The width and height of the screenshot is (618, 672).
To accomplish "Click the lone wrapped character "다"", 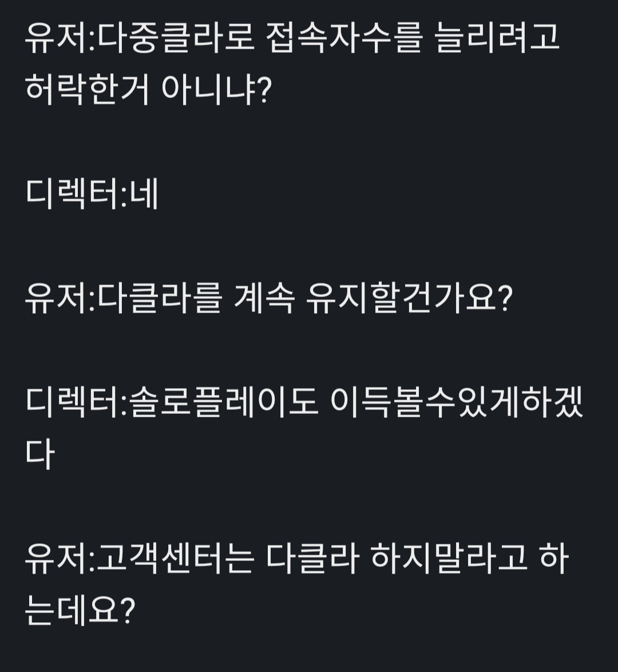I will click(x=39, y=455).
